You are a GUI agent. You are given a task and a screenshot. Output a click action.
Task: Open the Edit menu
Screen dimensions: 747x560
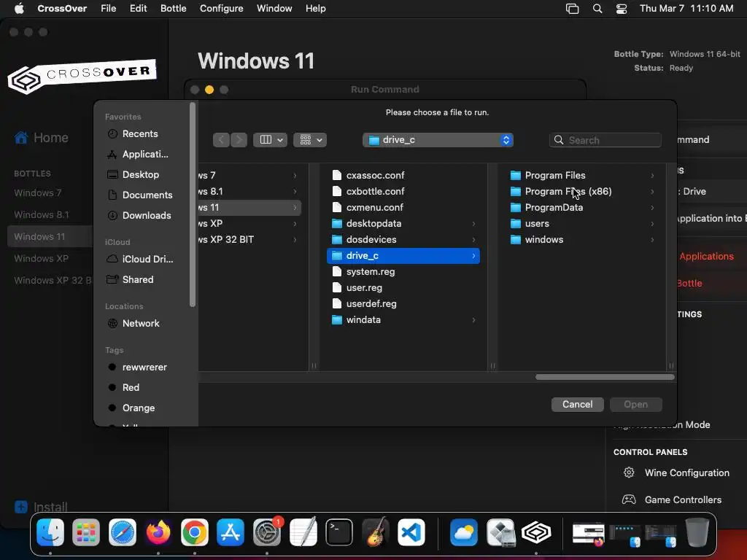click(x=138, y=9)
